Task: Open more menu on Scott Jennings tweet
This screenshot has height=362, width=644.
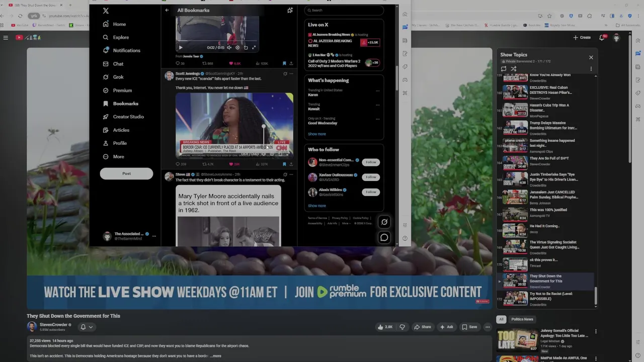Action: [291, 74]
